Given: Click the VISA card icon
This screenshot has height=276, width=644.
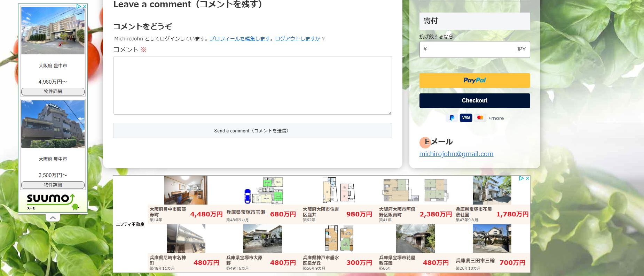Looking at the screenshot, I should [x=466, y=118].
